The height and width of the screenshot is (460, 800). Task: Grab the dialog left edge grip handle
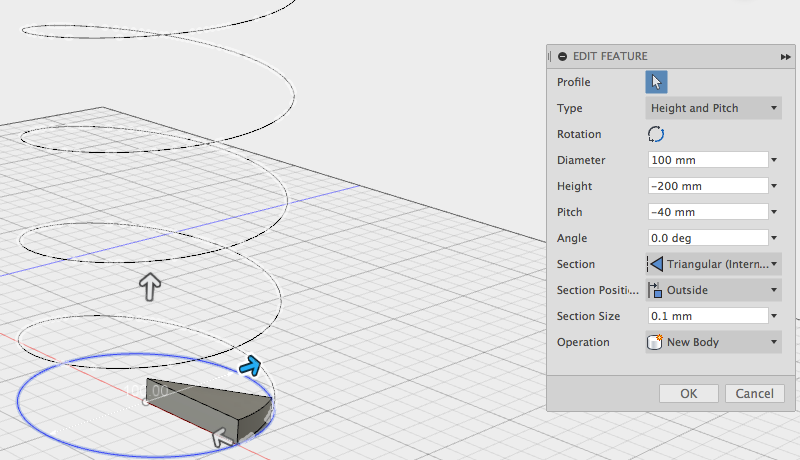549,57
